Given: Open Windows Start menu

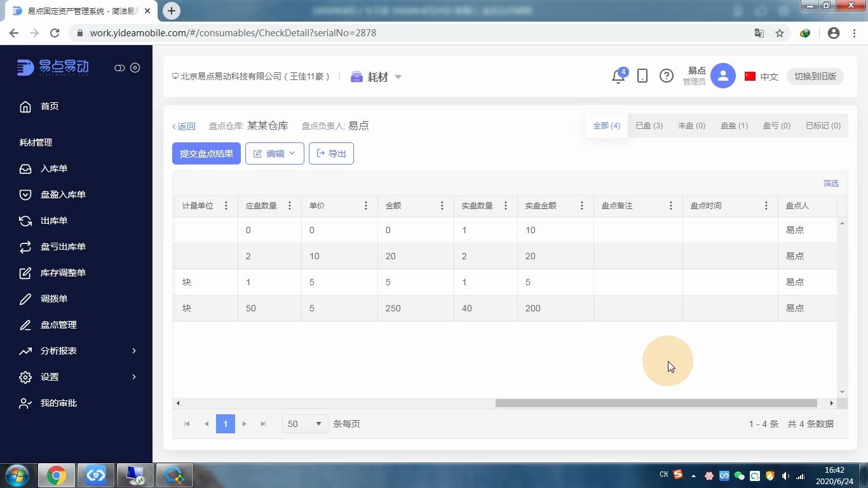Looking at the screenshot, I should [17, 475].
